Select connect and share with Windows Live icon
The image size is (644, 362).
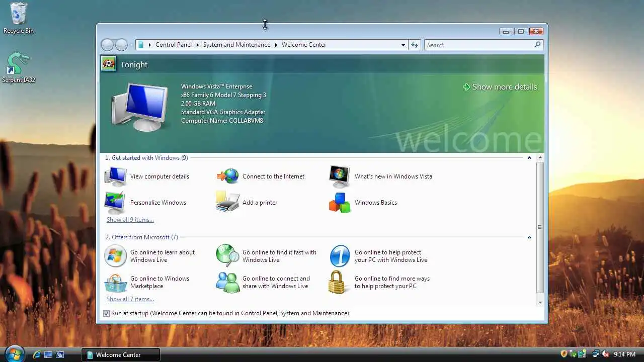click(x=228, y=283)
